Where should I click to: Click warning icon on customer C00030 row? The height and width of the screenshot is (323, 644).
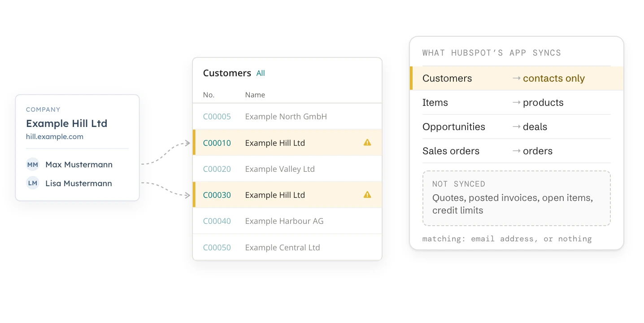tap(367, 195)
